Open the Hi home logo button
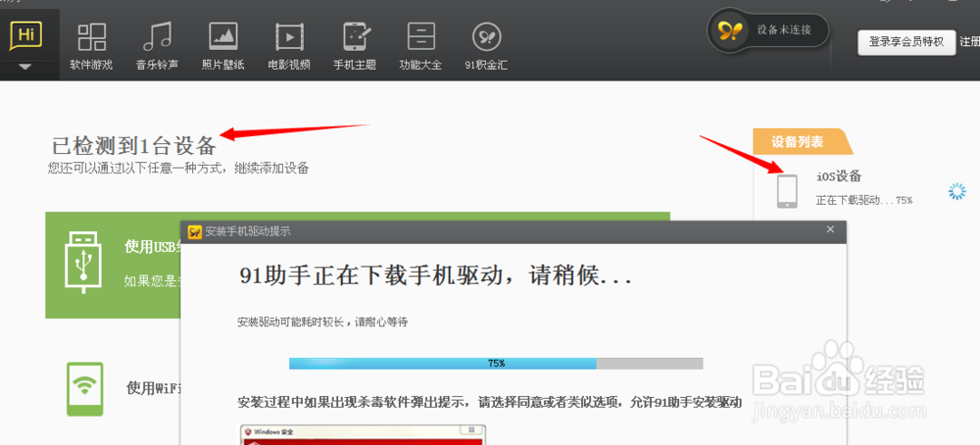Image resolution: width=980 pixels, height=445 pixels. (26, 34)
